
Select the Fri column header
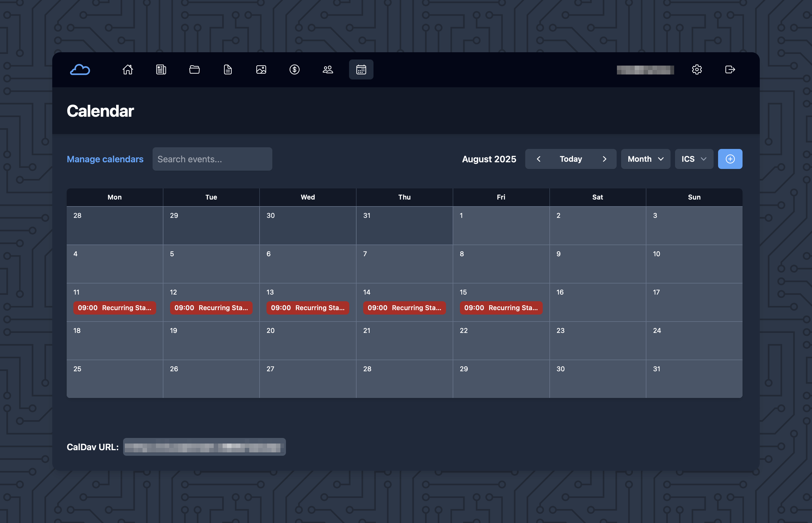501,197
